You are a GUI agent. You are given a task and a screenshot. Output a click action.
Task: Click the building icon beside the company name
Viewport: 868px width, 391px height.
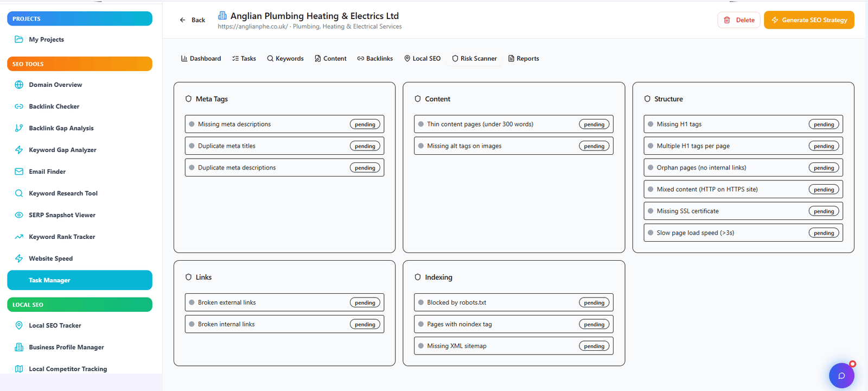coord(222,16)
